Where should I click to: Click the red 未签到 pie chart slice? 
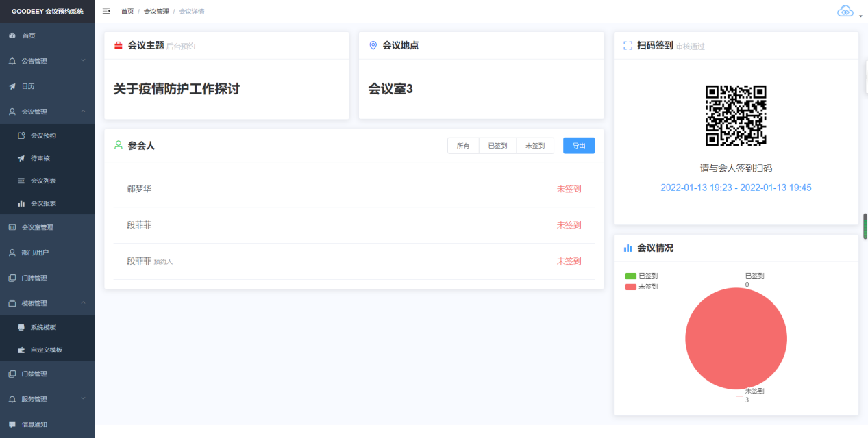click(736, 338)
